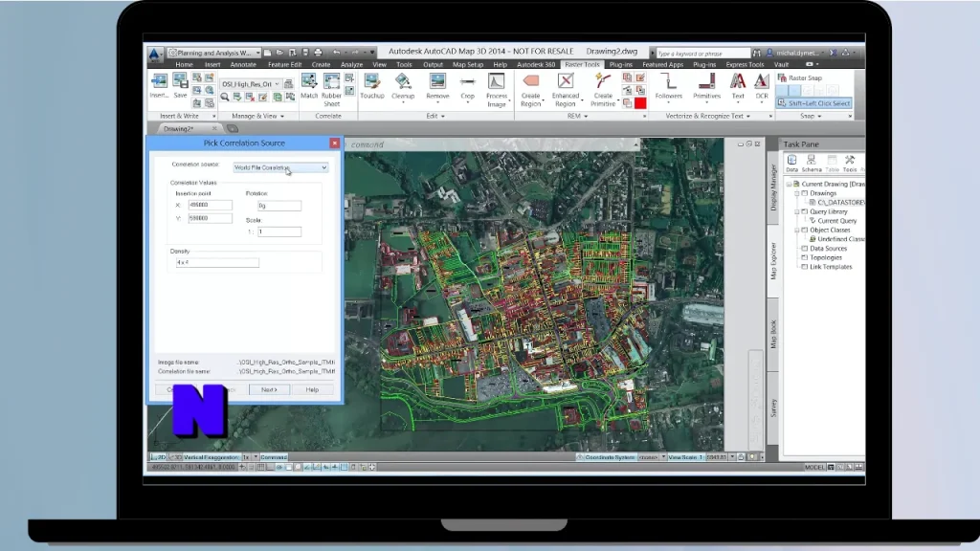Toggle the 2D view mode in status bar
This screenshot has width=980, height=551.
coord(159,457)
